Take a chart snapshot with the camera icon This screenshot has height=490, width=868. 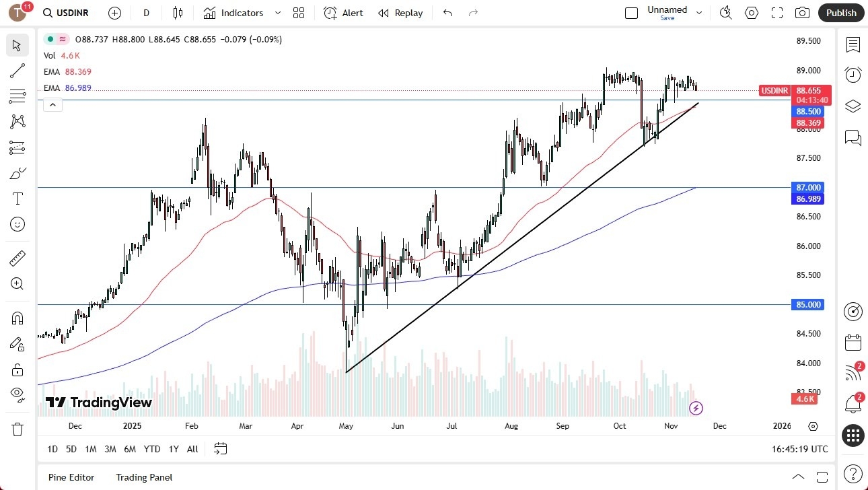(802, 13)
